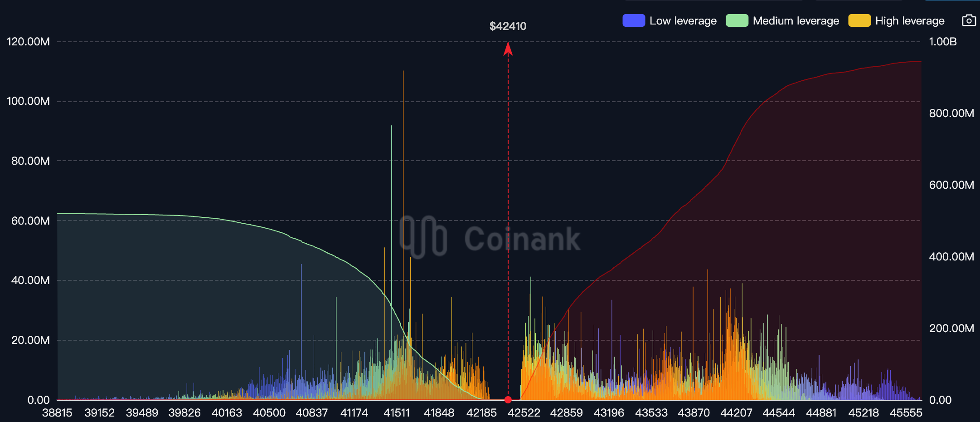The image size is (980, 422).
Task: Click the 80.00M left axis label
Action: (x=30, y=161)
